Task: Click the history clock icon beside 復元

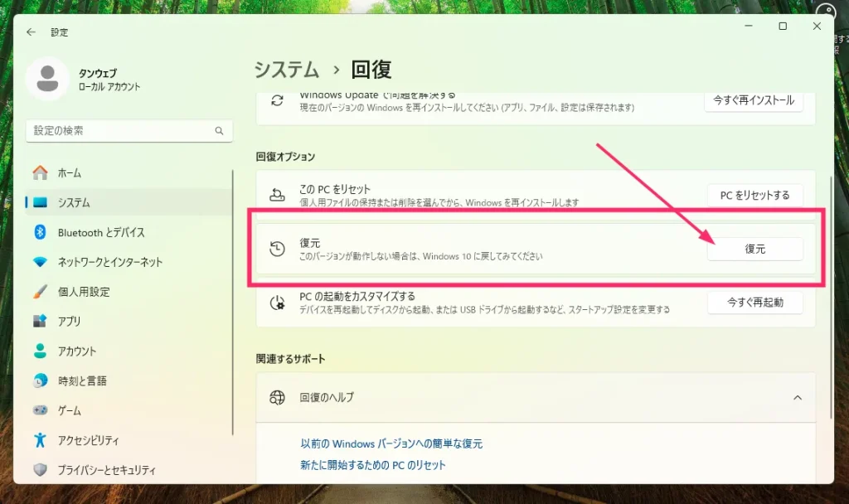Action: [277, 249]
